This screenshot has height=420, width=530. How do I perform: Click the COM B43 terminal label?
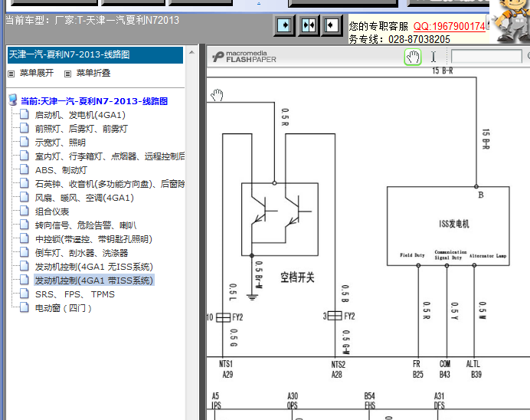(445, 369)
